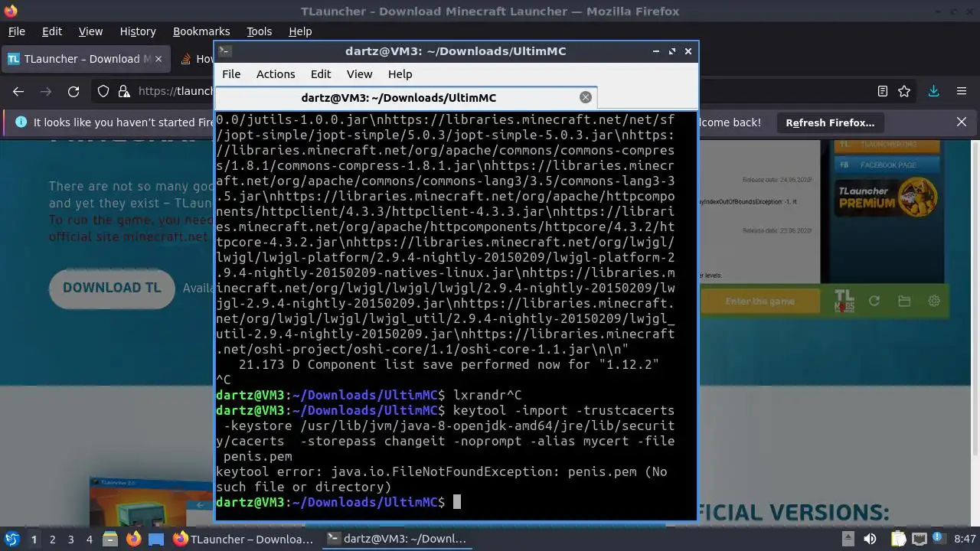Open the file manager from the taskbar
980x551 pixels.
pos(109,539)
